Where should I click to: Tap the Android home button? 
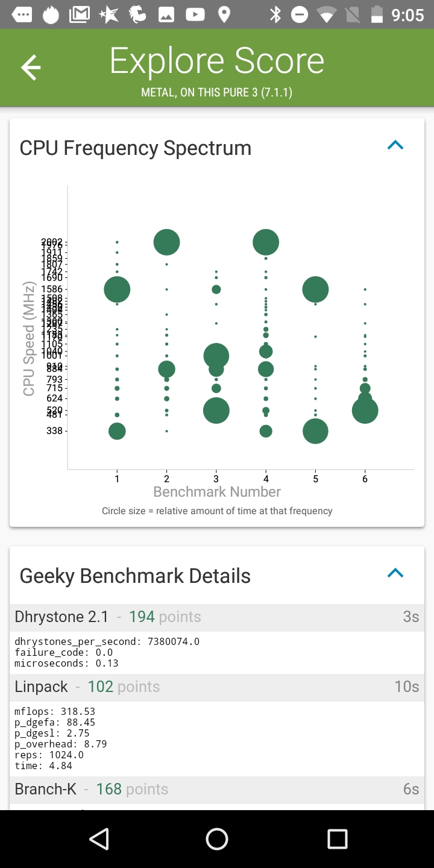[x=217, y=838]
